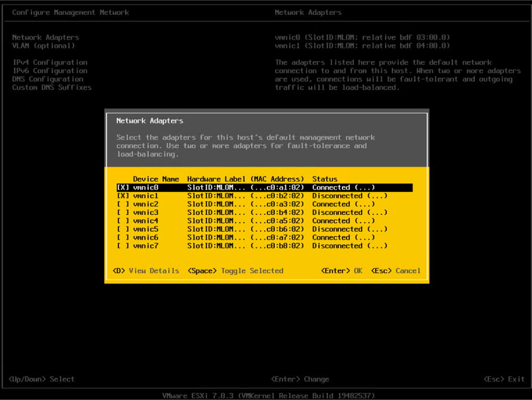Click <Space> Toggle Selected in dialog

[x=235, y=271]
